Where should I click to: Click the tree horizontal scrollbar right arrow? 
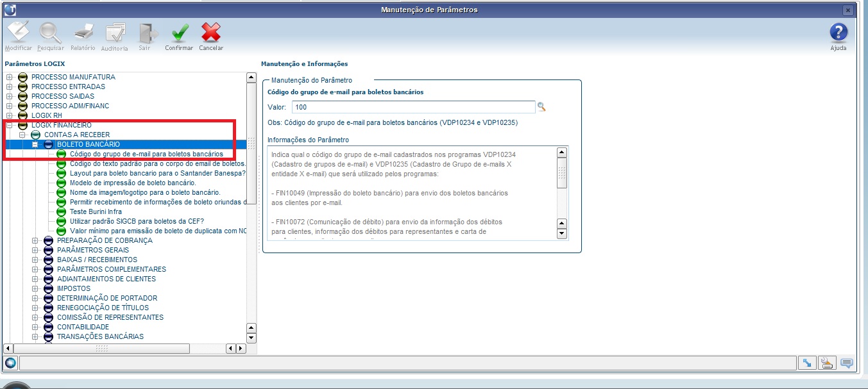241,349
